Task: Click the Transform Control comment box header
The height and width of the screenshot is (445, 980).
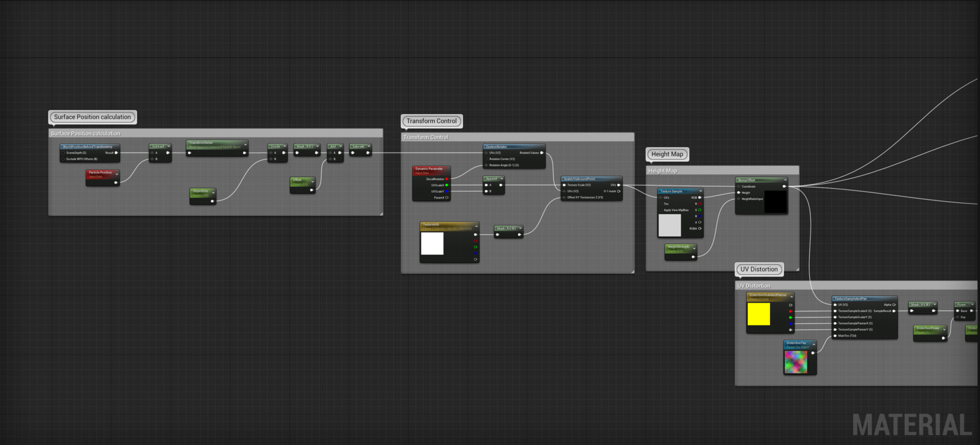Action: (x=518, y=137)
